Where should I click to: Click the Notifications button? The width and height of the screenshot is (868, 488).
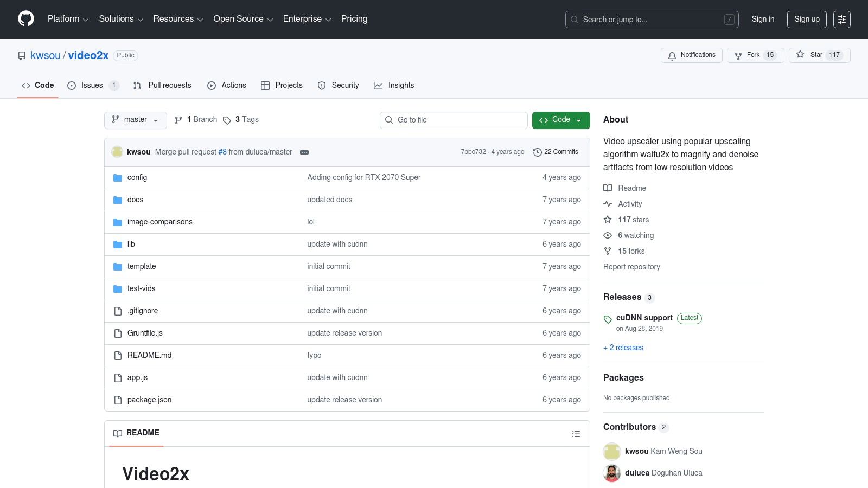(x=692, y=55)
